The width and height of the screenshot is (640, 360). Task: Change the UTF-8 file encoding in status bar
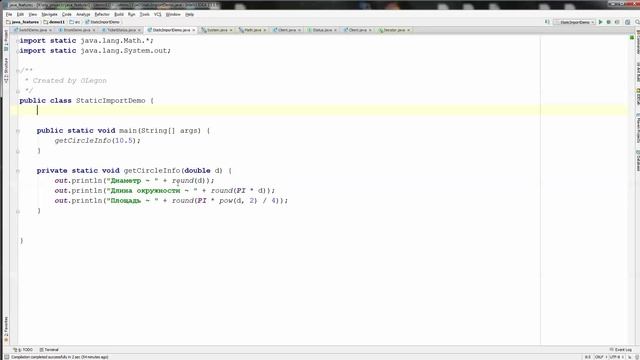[616, 357]
